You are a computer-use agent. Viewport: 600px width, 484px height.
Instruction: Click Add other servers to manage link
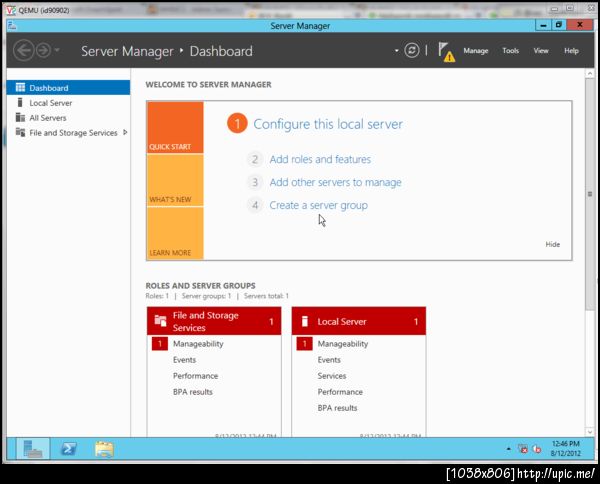click(336, 182)
